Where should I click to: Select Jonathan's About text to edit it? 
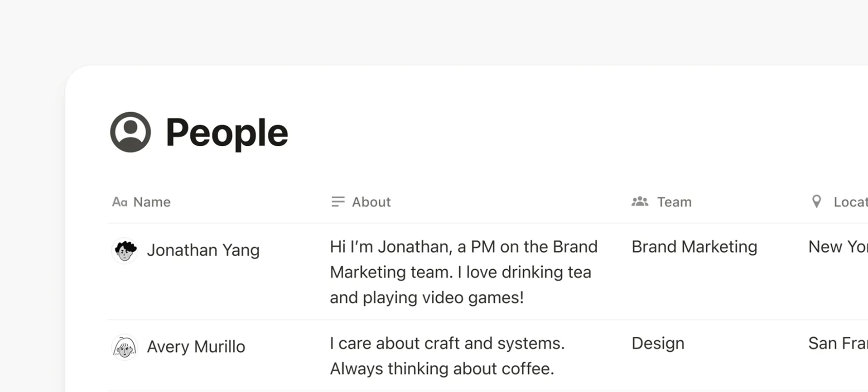462,272
